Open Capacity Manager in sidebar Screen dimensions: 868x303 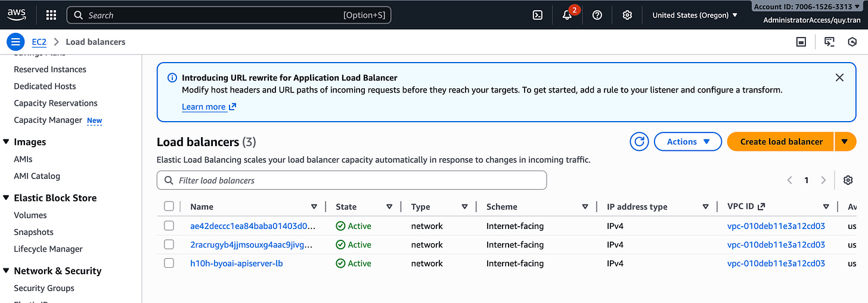(x=48, y=120)
